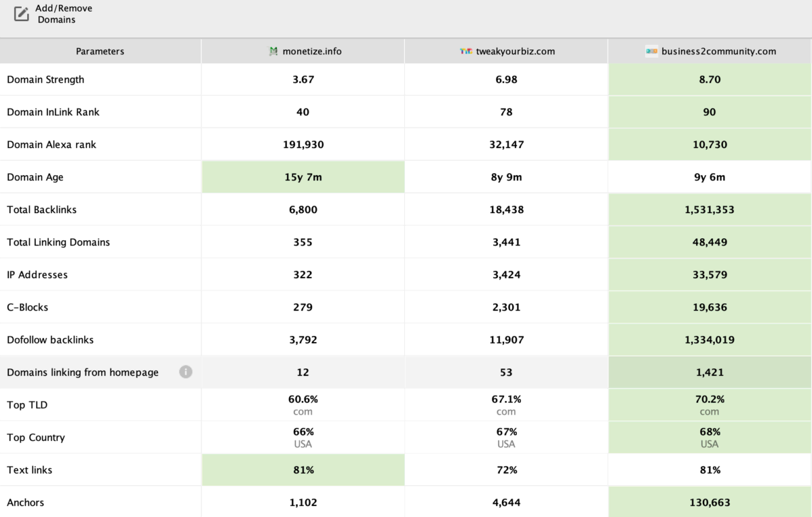Click the info icon beside Domains linking from homepage

pyautogui.click(x=186, y=372)
